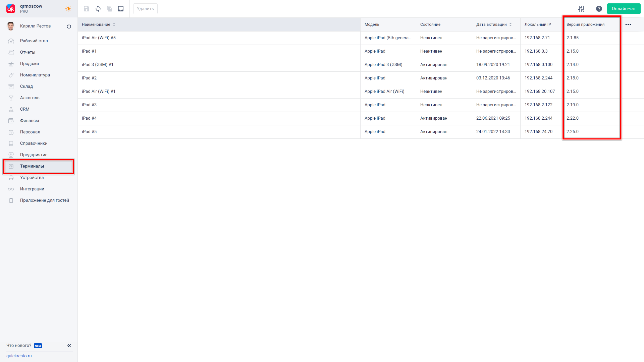
Task: Click the Устройства printer icon
Action: 11,178
